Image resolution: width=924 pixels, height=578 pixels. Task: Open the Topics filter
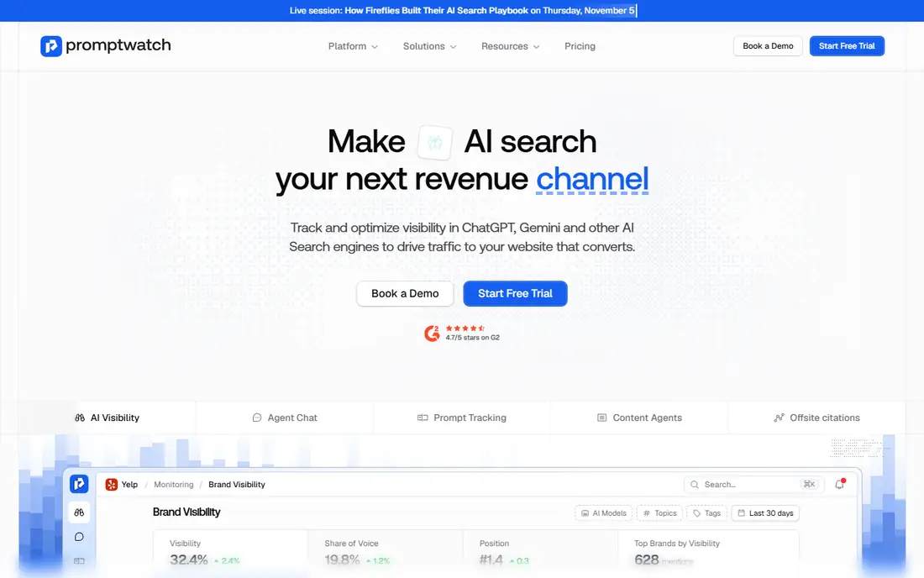click(x=659, y=513)
